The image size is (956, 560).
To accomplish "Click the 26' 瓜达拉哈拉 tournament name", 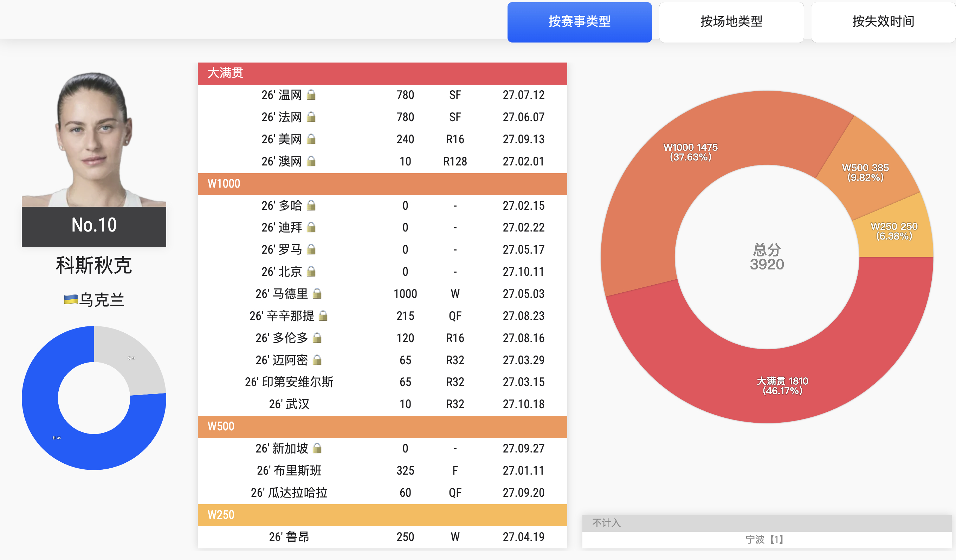I will (x=289, y=493).
